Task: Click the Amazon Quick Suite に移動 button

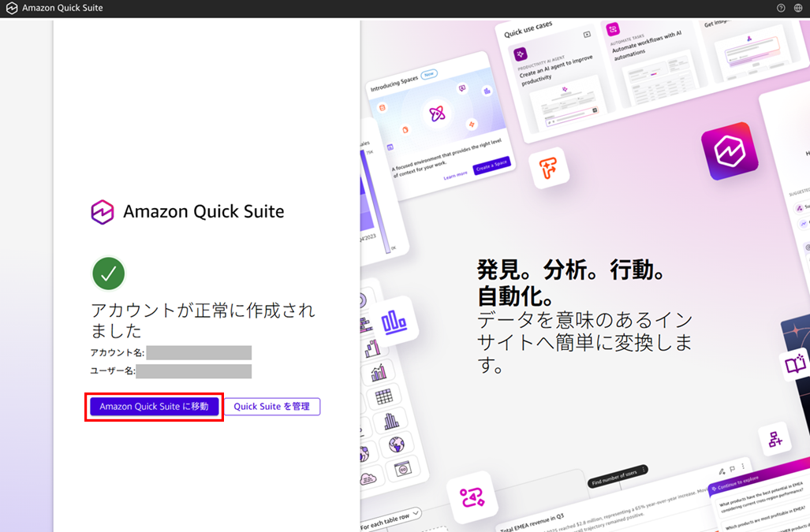Action: click(x=154, y=407)
